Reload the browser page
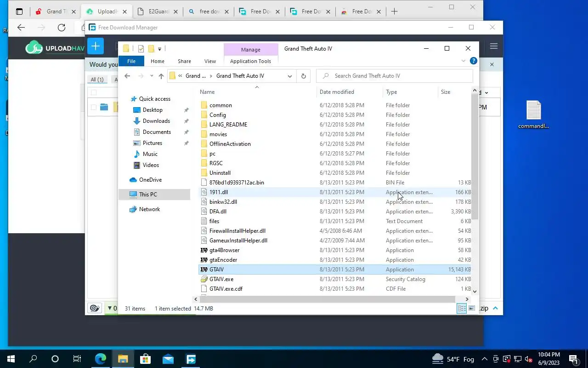This screenshot has height=368, width=588. coord(62,28)
